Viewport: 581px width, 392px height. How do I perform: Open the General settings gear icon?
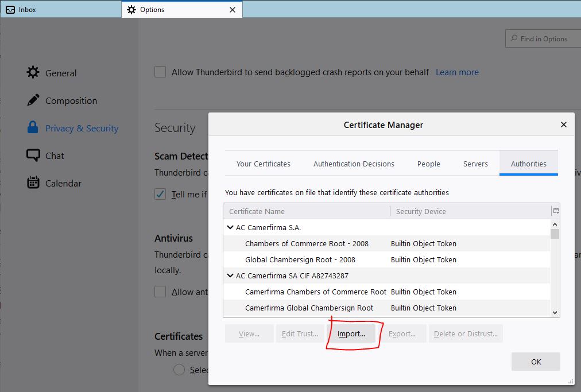pyautogui.click(x=33, y=73)
